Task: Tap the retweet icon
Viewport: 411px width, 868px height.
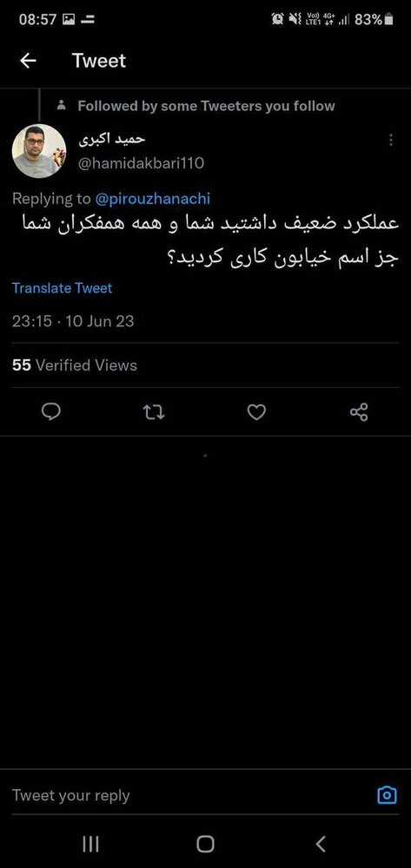Action: pos(154,411)
